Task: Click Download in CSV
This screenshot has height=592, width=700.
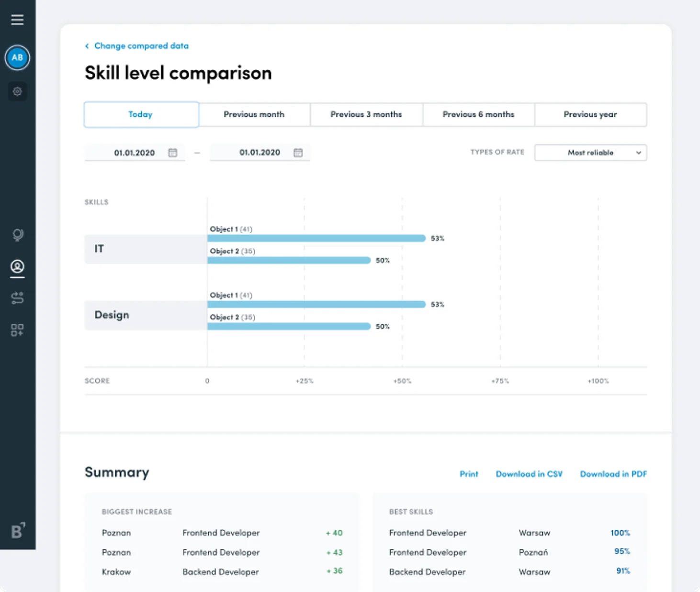Action: 529,474
